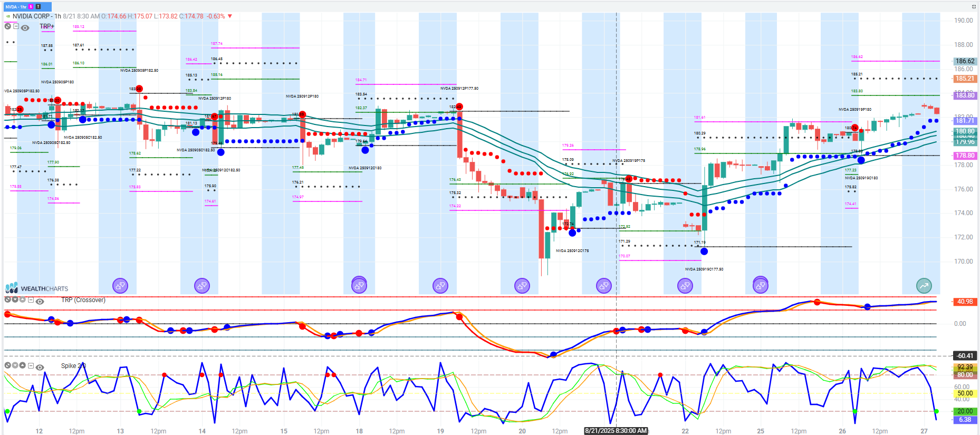
Task: Click the red down-arrow next to -0.63%
Action: pyautogui.click(x=230, y=16)
